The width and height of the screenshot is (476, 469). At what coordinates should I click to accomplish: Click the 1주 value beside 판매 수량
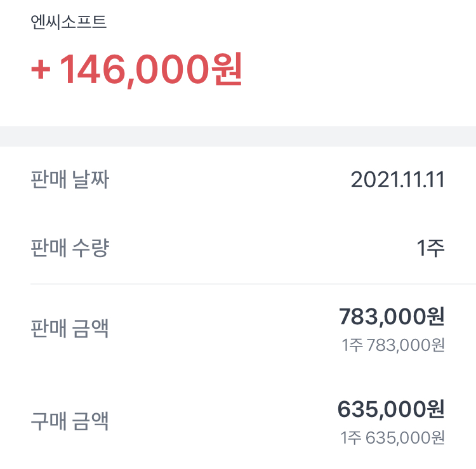pyautogui.click(x=430, y=248)
